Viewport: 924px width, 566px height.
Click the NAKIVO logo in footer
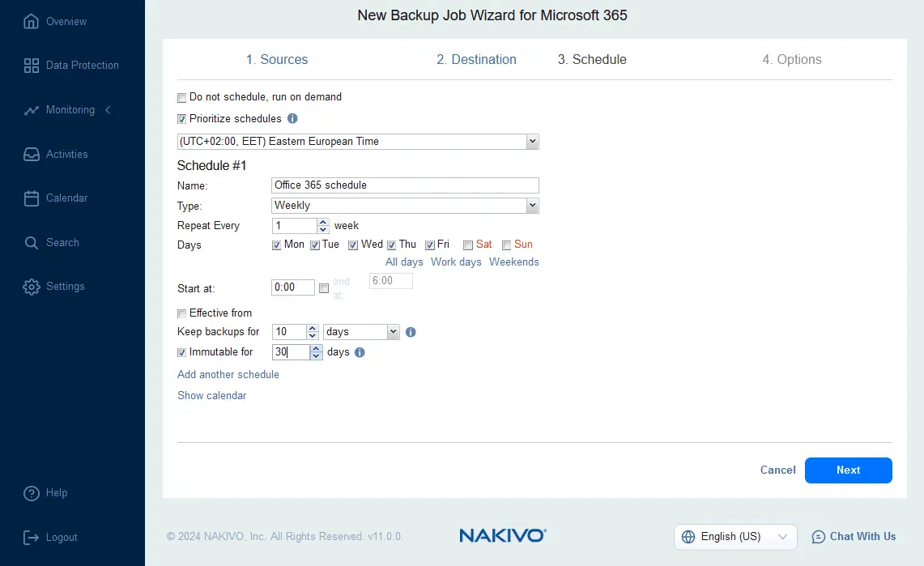point(503,535)
